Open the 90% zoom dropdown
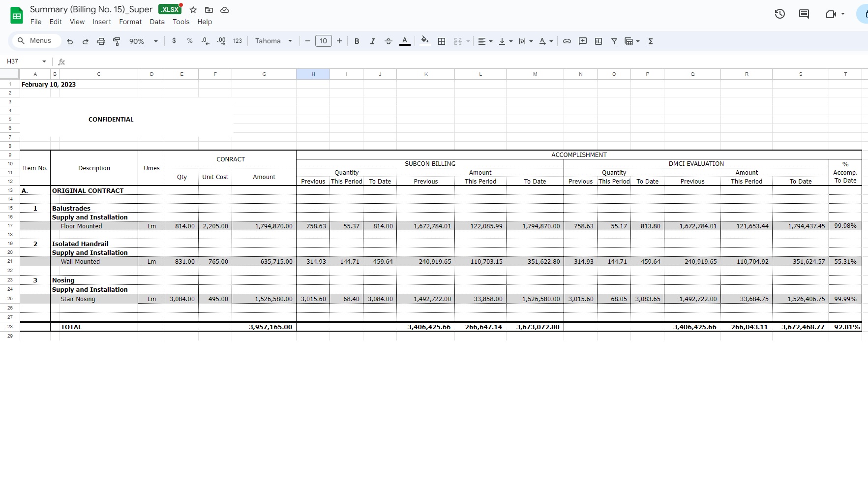 click(143, 41)
